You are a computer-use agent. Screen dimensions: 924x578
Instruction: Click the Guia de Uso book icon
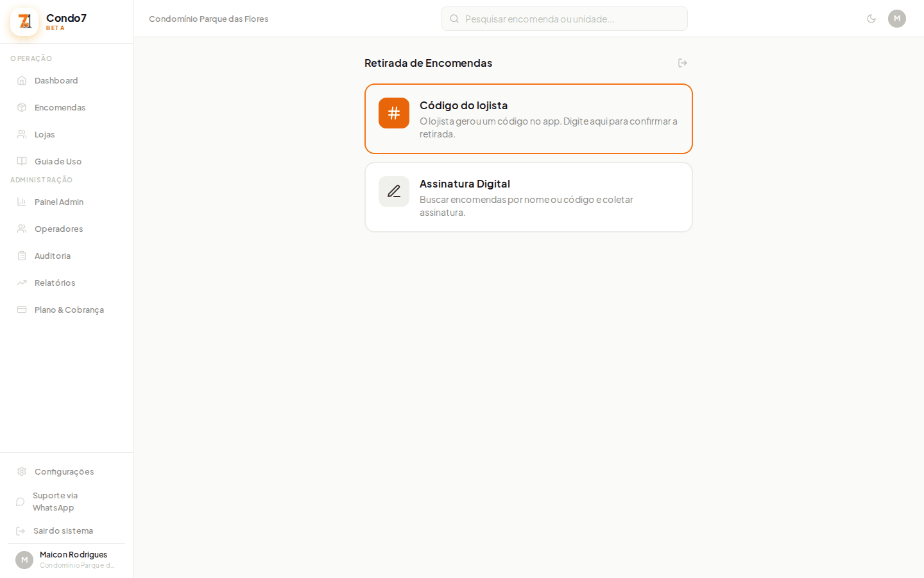click(x=22, y=161)
